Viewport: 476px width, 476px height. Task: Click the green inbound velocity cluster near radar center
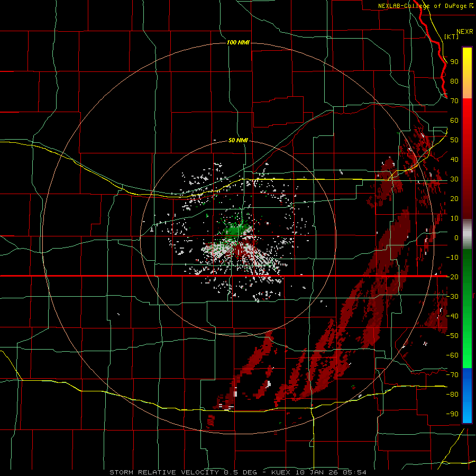235,230
